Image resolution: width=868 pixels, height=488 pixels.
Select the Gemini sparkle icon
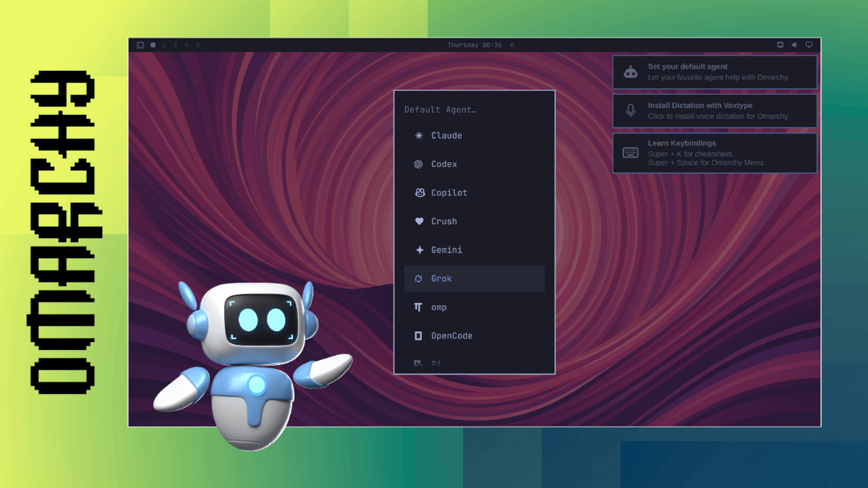(419, 250)
